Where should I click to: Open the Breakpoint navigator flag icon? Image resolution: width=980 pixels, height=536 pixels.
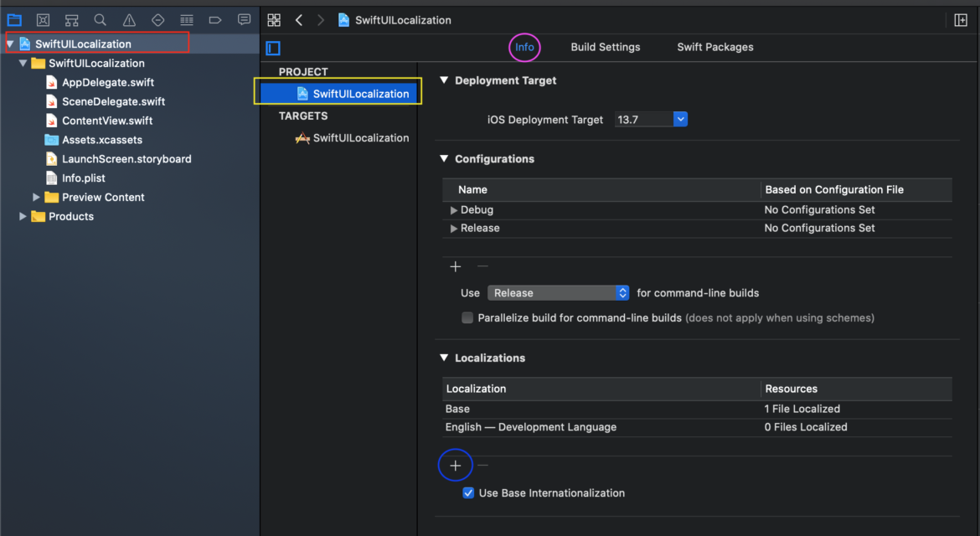(215, 19)
